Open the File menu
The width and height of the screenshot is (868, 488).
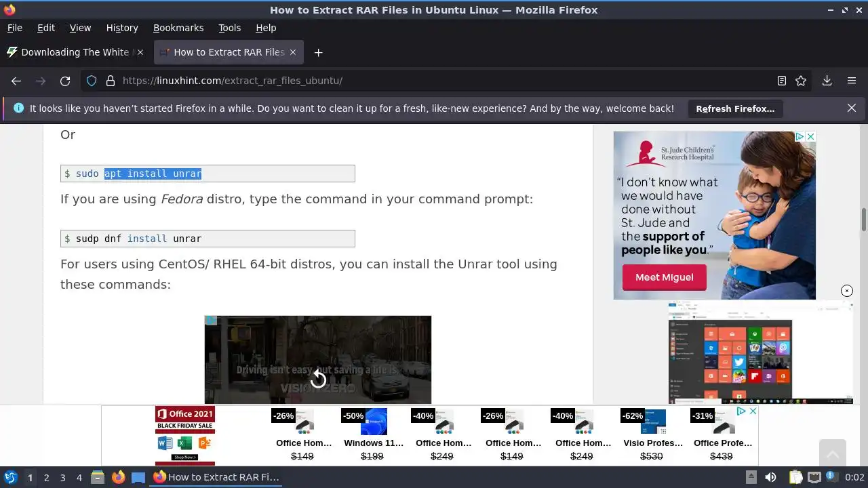[14, 28]
